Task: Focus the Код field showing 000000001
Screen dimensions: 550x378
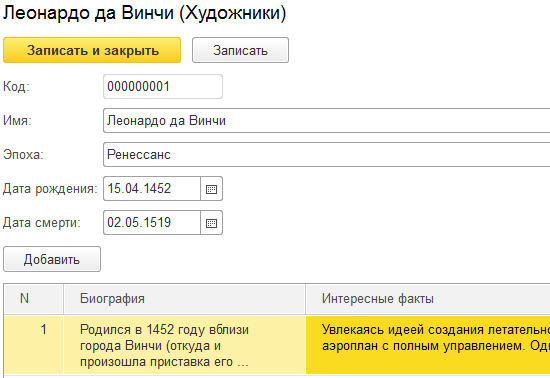Action: pos(163,87)
